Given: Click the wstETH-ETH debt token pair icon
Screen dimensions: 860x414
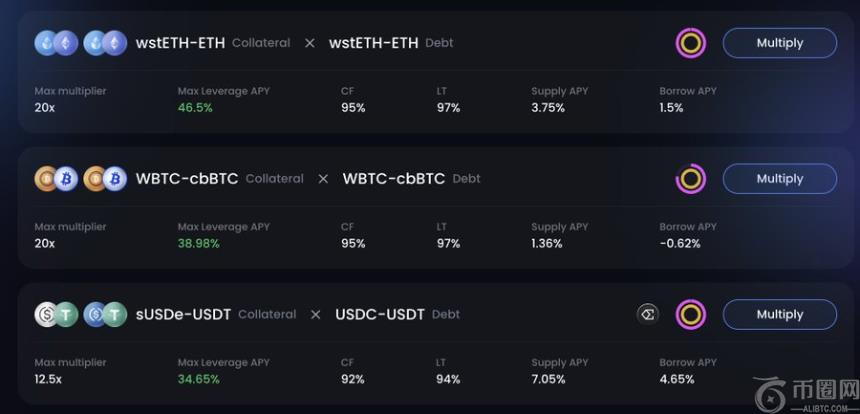Looking at the screenshot, I should [x=105, y=43].
